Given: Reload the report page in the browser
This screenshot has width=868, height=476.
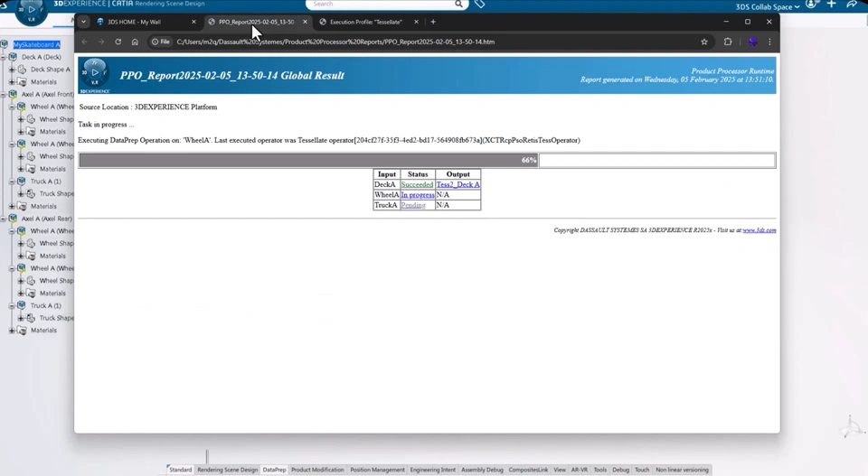Looking at the screenshot, I should pyautogui.click(x=118, y=42).
